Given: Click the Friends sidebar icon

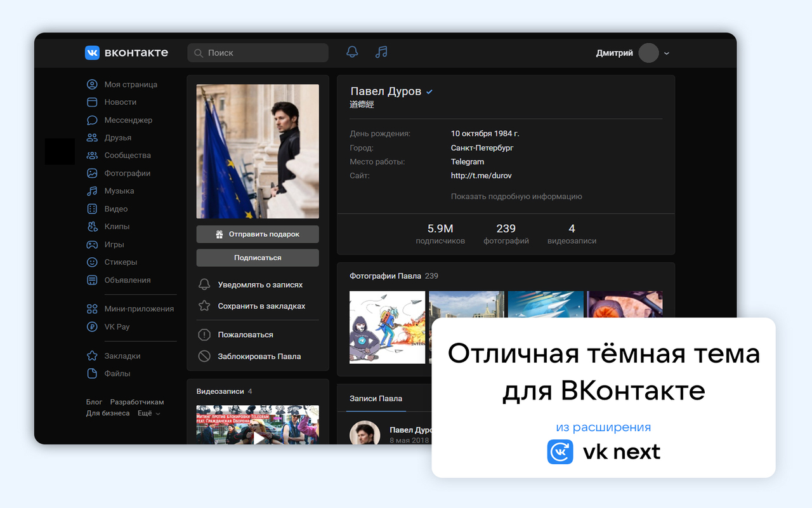Looking at the screenshot, I should [92, 138].
